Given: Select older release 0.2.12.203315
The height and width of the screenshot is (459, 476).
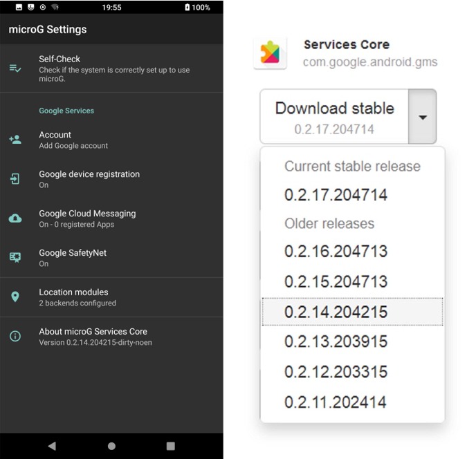Looking at the screenshot, I should tap(352, 372).
